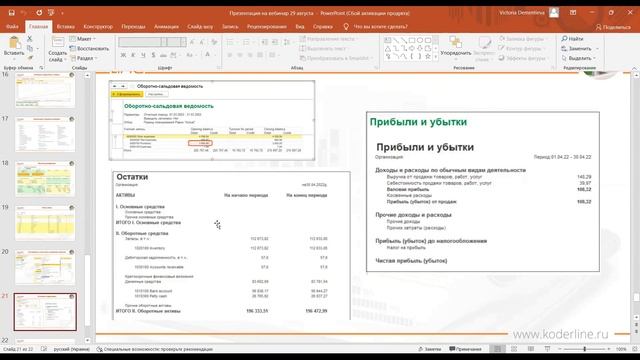Open Customize Quick Access Toolbar dropdown

click(62, 13)
